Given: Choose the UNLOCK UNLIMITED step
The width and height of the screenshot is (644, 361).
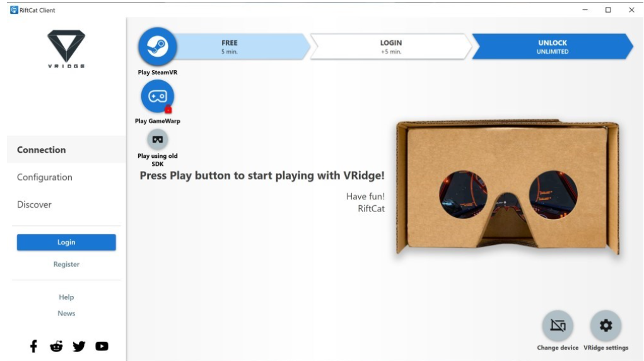Looking at the screenshot, I should 553,47.
